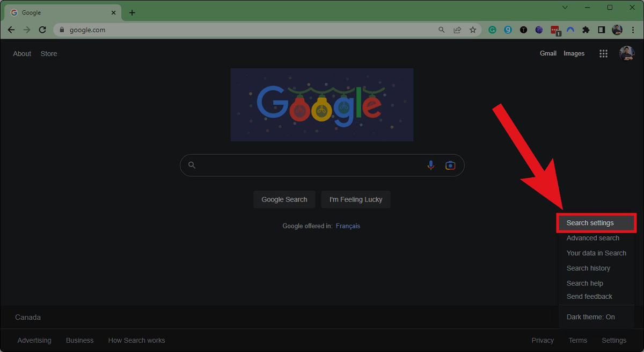Image resolution: width=644 pixels, height=352 pixels.
Task: Open the Chrome three-dot menu
Action: coord(633,30)
